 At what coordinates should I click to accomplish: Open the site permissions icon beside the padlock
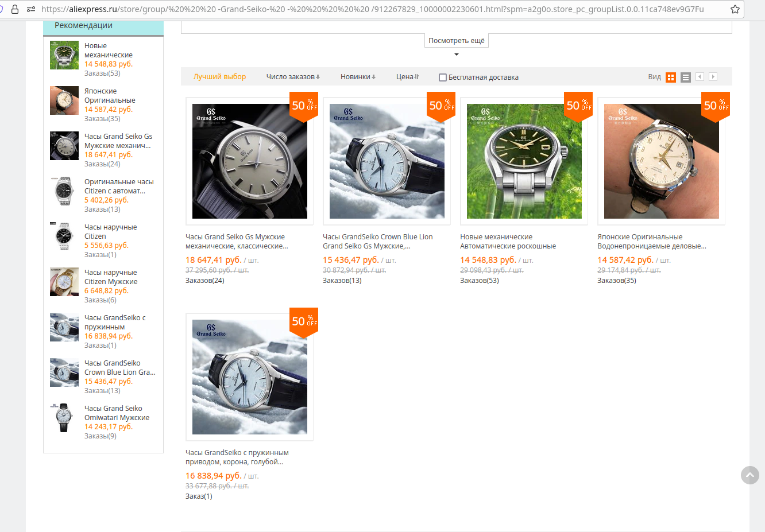click(x=31, y=9)
